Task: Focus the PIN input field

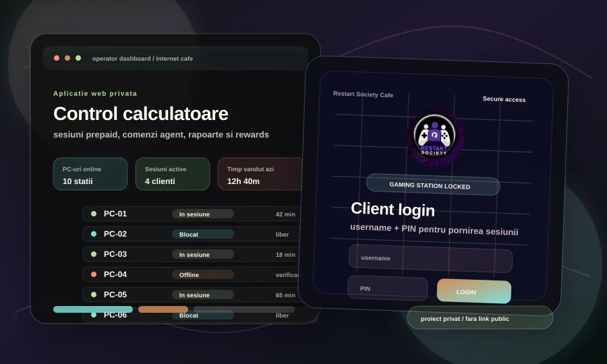Action: tap(388, 289)
